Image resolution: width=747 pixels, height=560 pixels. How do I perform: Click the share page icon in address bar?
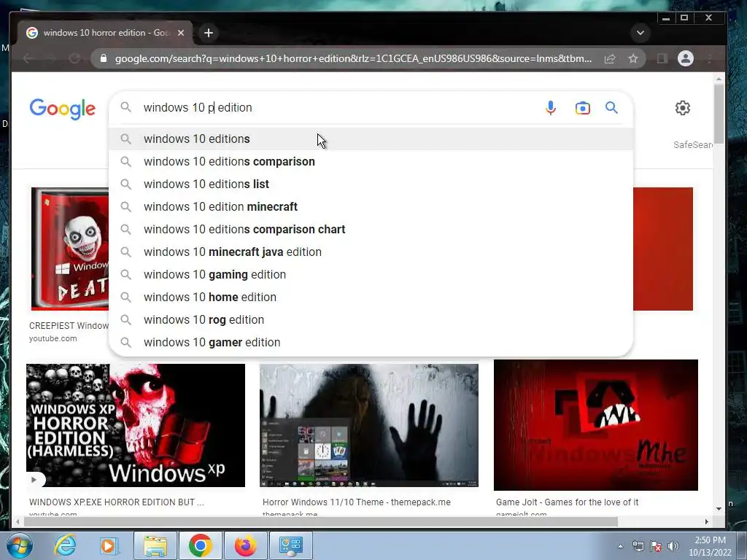pos(610,58)
